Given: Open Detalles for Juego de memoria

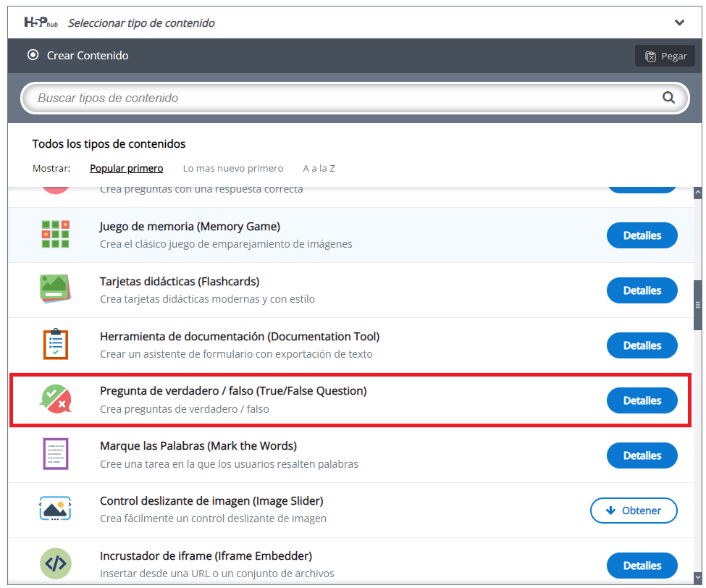Looking at the screenshot, I should tap(642, 235).
